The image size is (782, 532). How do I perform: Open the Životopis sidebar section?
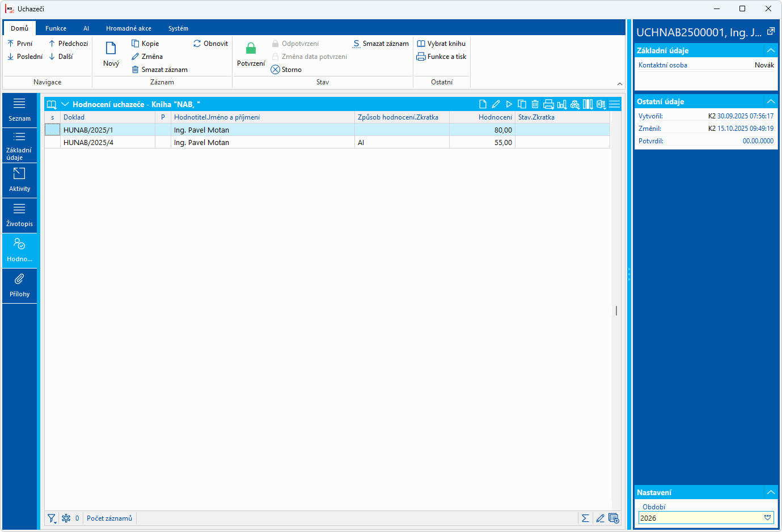tap(19, 215)
